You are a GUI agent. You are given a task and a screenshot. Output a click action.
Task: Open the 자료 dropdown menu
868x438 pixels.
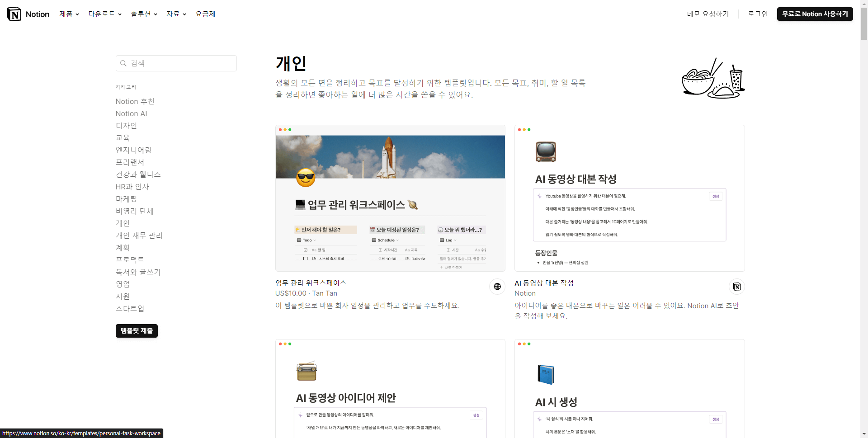click(x=176, y=14)
